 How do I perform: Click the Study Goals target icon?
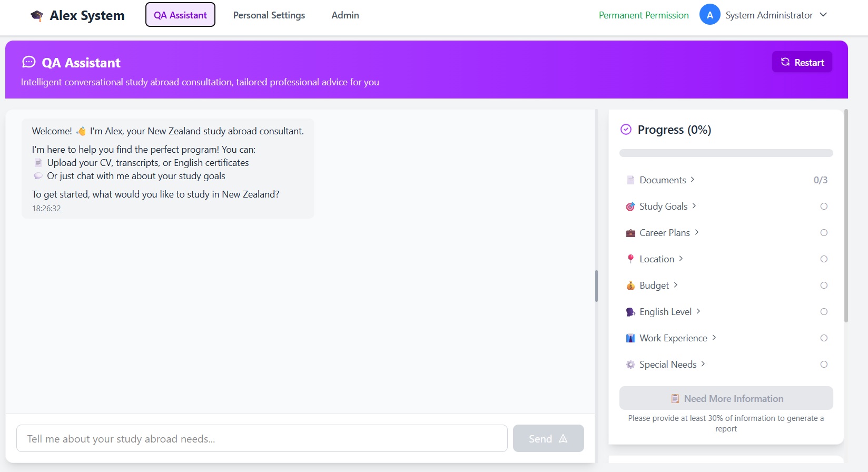point(630,206)
